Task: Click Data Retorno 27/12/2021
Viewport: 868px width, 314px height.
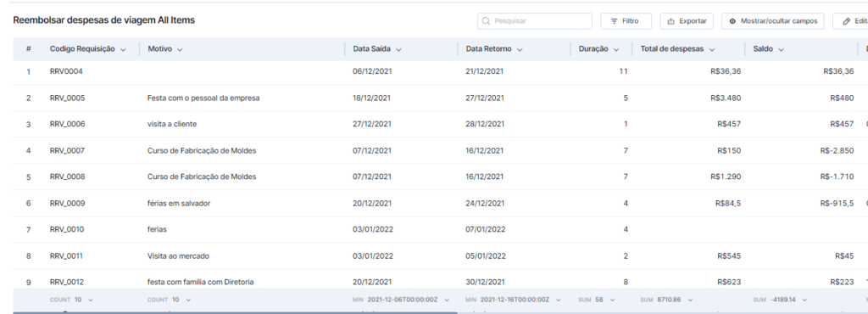Action: tap(485, 98)
